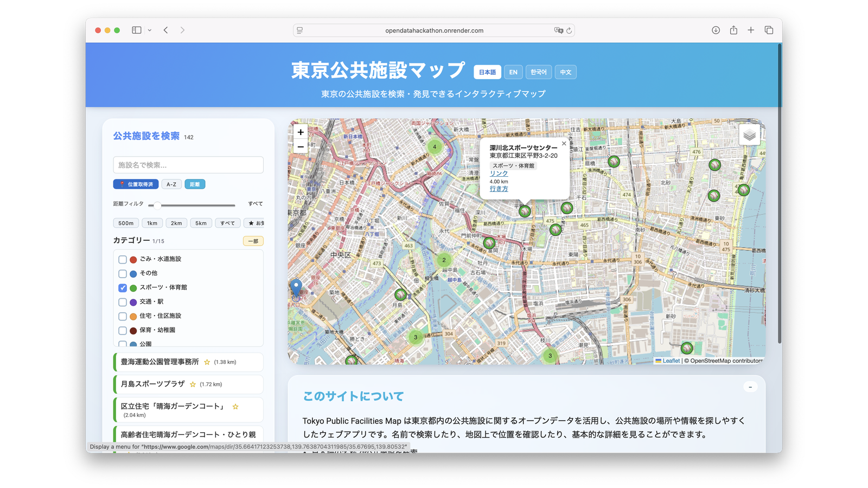Click the sports marker near 月島

pos(400,294)
